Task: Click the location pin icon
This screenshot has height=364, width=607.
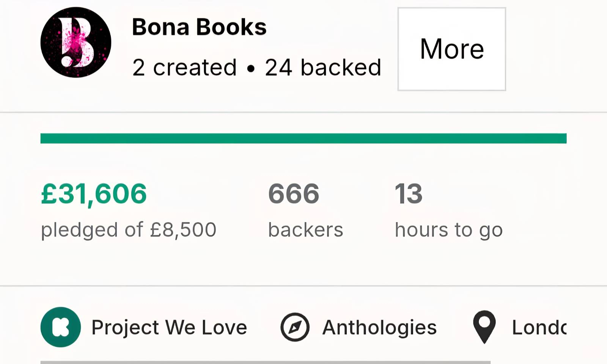Action: [x=484, y=326]
